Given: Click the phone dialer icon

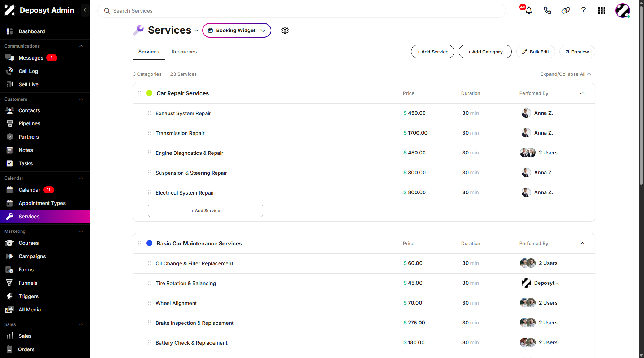Looking at the screenshot, I should 548,10.
